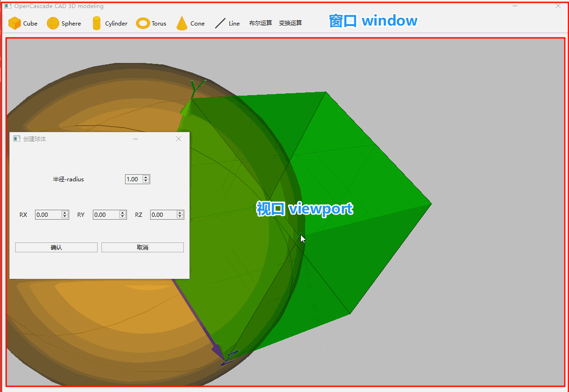569x392 pixels.
Task: Click the 取消 button in sphere dialog
Action: coord(143,248)
